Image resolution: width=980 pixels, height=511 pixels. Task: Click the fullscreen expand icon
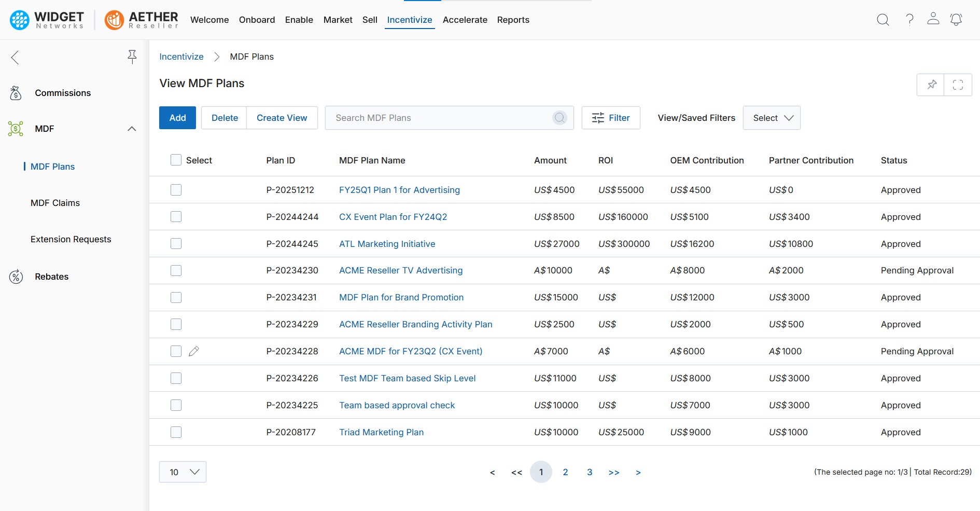958,85
